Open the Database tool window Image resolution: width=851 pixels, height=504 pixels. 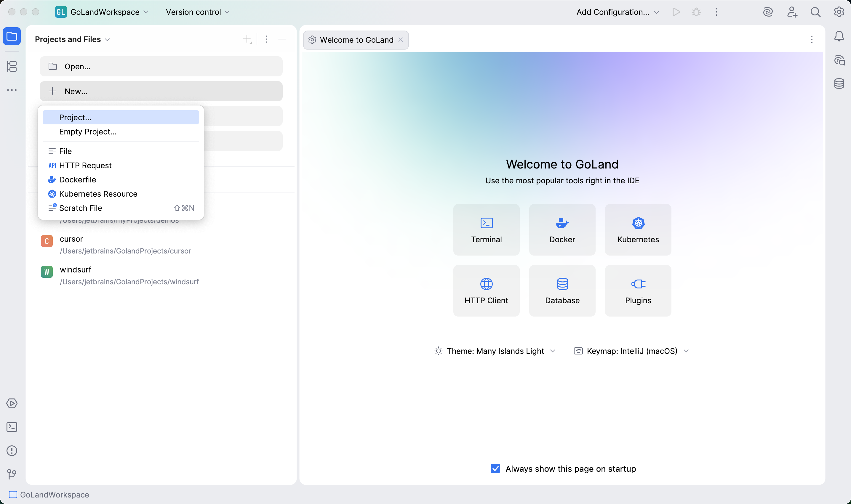[x=839, y=84]
